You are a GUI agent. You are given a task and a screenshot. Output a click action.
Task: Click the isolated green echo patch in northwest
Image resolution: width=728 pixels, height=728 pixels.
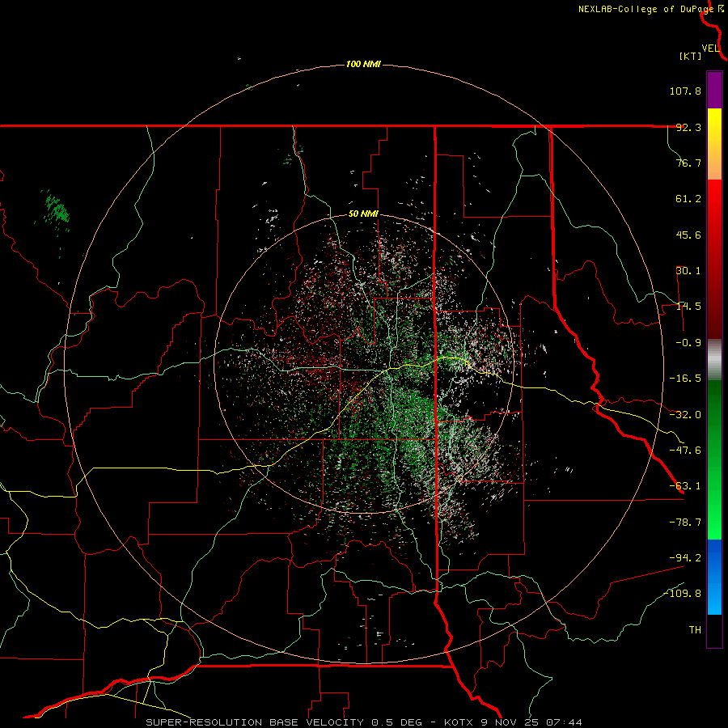point(57,209)
